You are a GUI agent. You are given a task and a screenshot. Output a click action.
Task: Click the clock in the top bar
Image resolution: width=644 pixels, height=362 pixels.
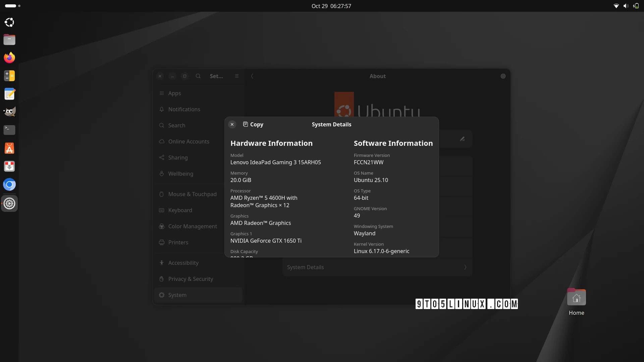(331, 6)
